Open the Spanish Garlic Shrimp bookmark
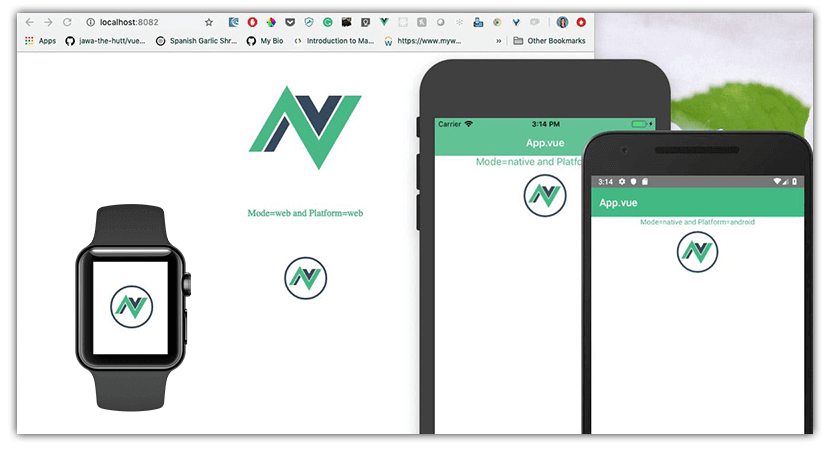The height and width of the screenshot is (451, 829). click(197, 41)
